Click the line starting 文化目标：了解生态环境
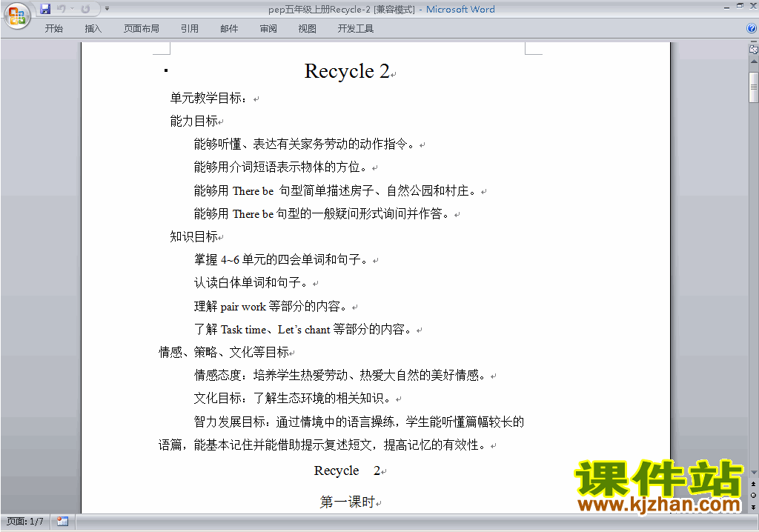Image resolution: width=759 pixels, height=532 pixels. pyautogui.click(x=292, y=399)
